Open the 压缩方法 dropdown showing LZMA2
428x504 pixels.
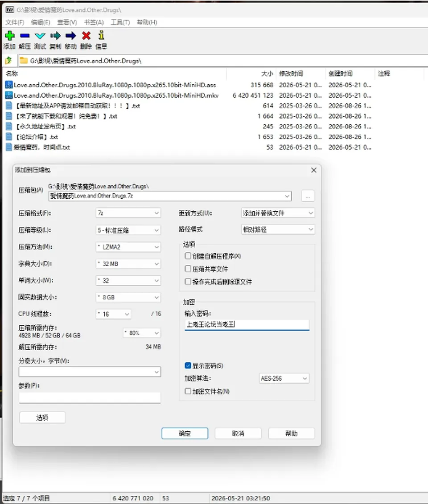tap(128, 247)
